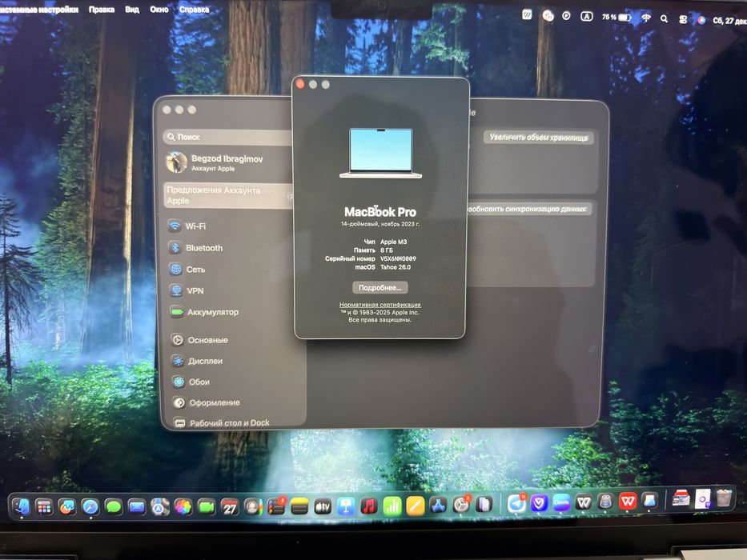Close the About This Mac window

300,84
